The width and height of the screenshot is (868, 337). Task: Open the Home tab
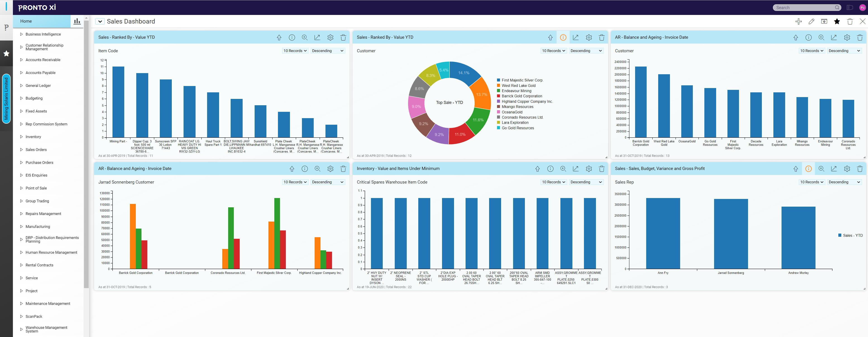click(26, 21)
